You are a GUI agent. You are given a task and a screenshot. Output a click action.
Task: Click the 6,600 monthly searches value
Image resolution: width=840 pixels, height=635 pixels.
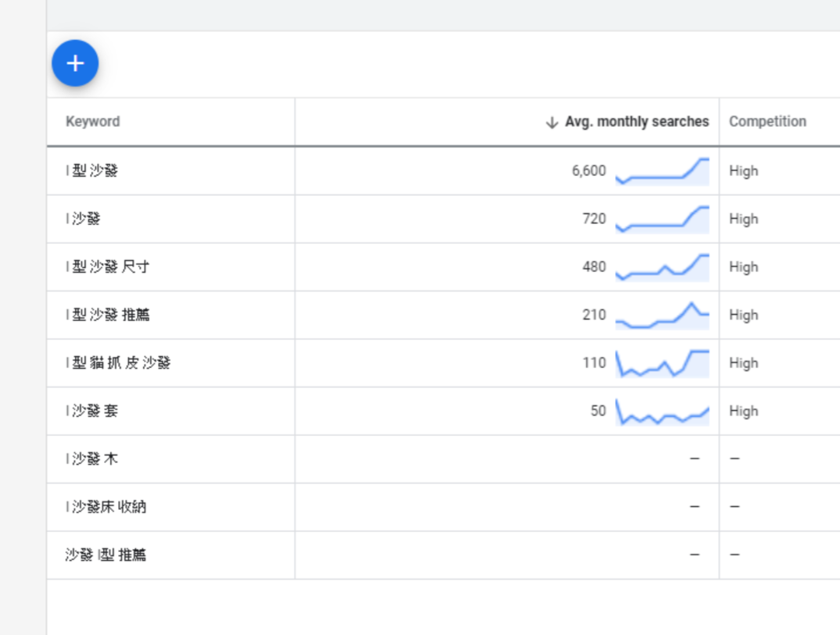click(x=588, y=171)
